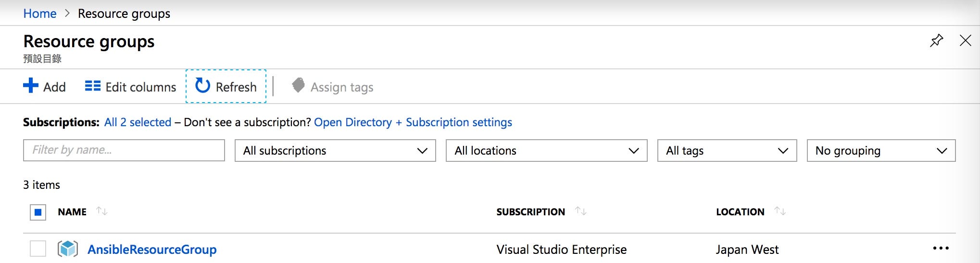Open the All 2 selected subscriptions link

click(138, 122)
